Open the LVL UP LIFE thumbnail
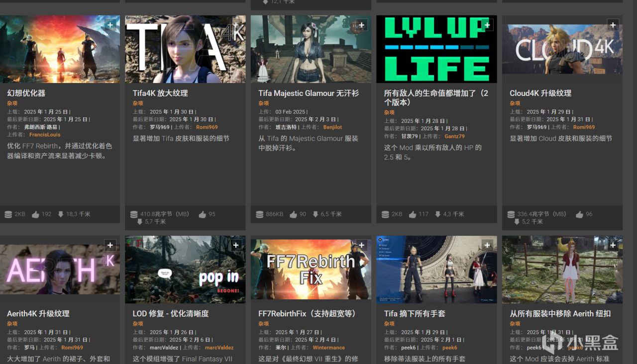The image size is (637, 364). 436,49
